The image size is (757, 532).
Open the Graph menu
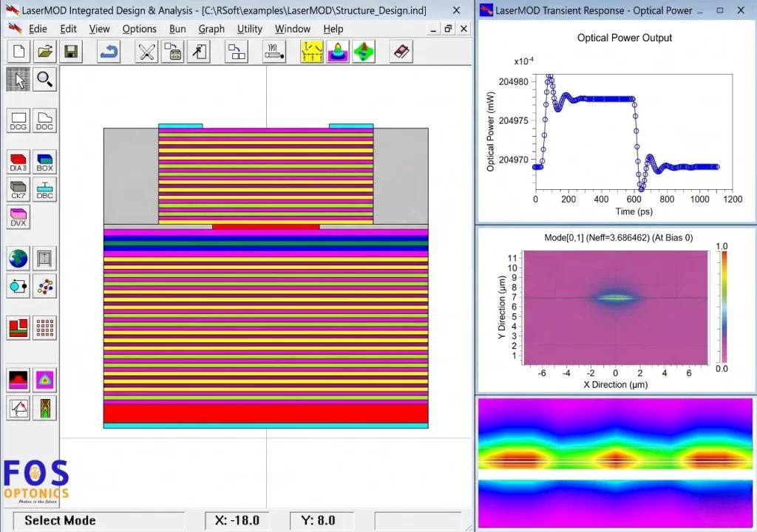click(x=211, y=29)
